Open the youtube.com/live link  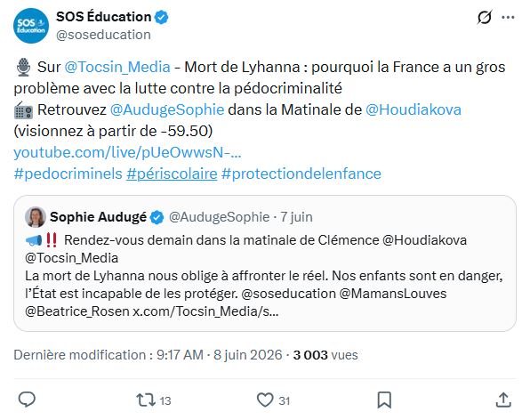(x=127, y=152)
